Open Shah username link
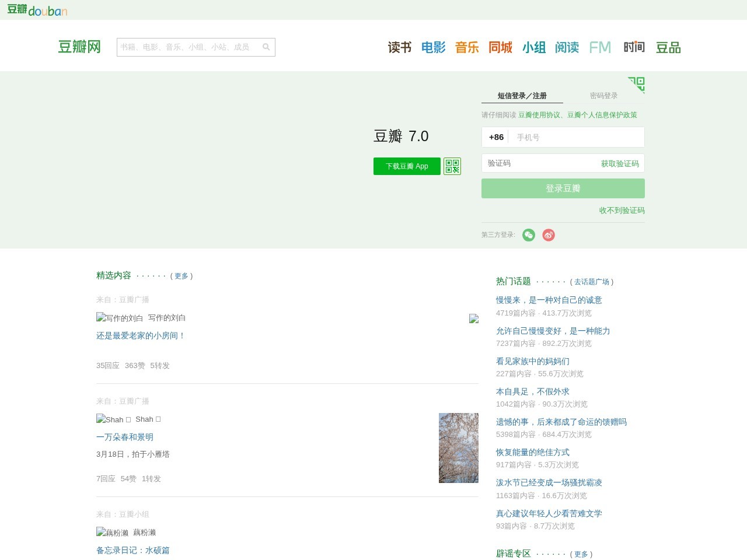This screenshot has width=747, height=560. point(148,419)
